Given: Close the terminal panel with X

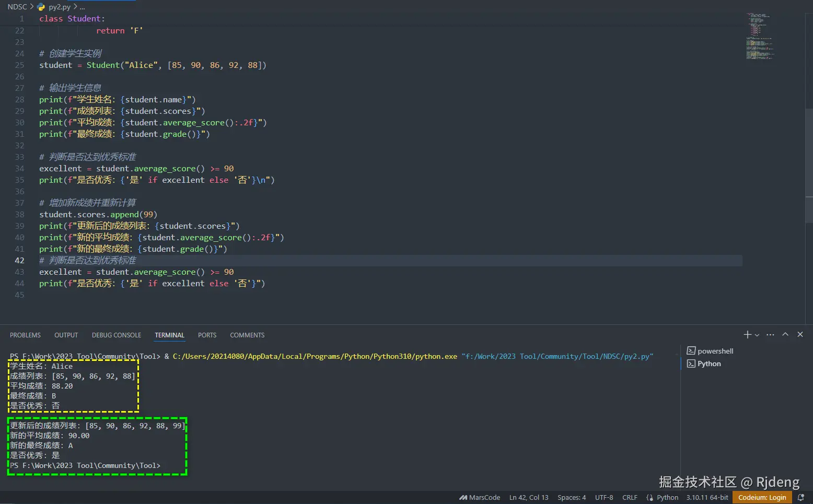Looking at the screenshot, I should point(800,335).
